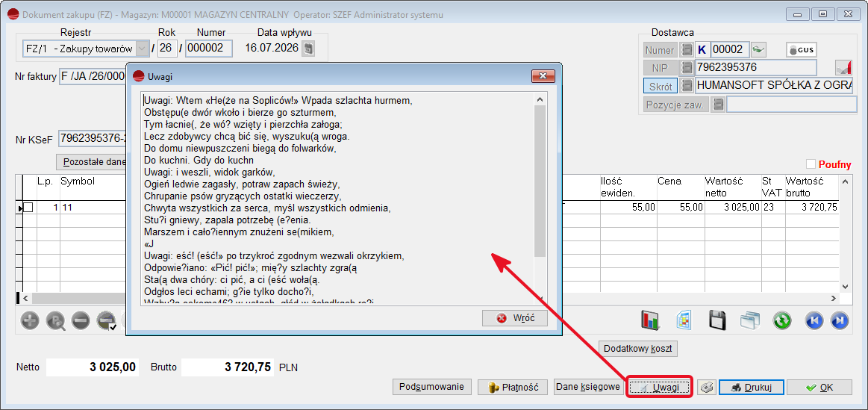Click the Numer field showing 000002

click(209, 49)
